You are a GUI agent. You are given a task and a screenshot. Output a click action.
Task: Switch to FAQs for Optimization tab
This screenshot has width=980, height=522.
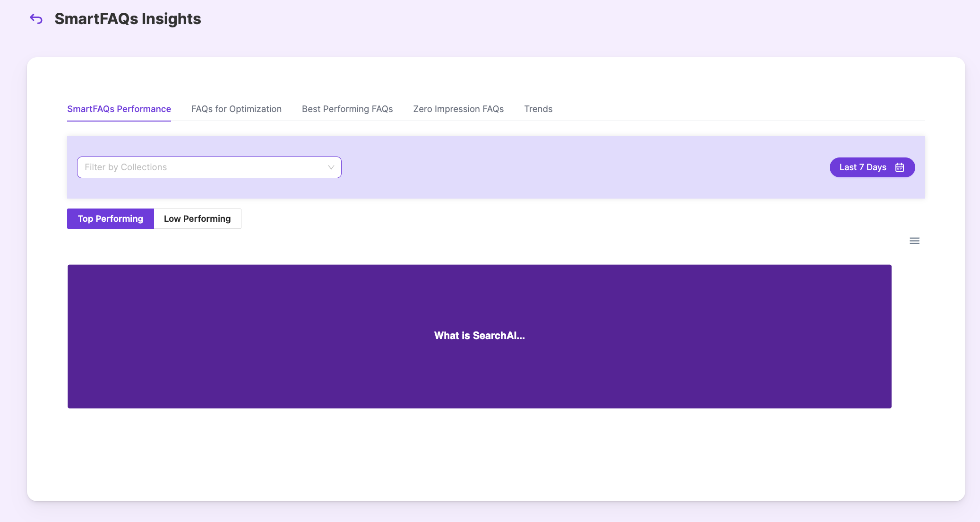pyautogui.click(x=236, y=109)
